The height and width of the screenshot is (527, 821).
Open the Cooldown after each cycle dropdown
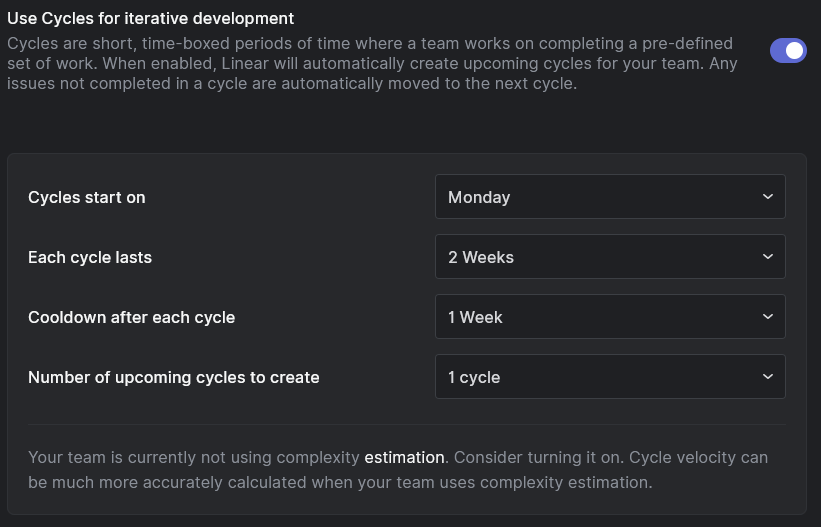610,316
